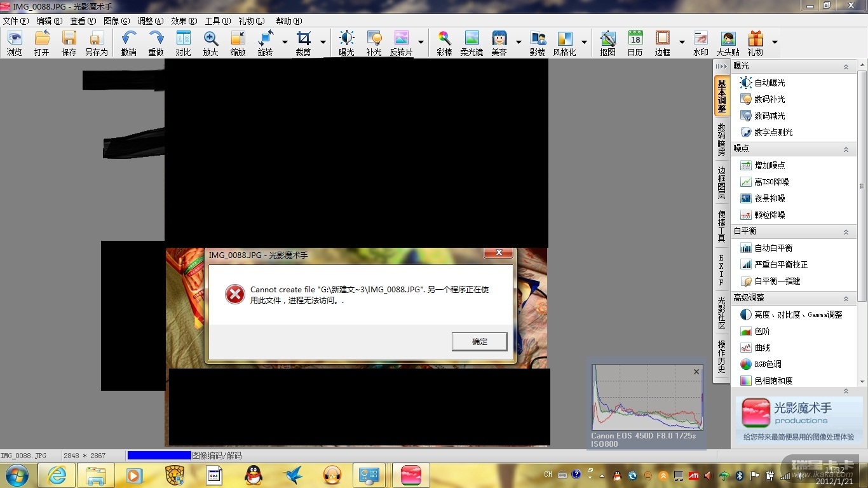
Task: Open the 文件 menu
Action: point(16,21)
